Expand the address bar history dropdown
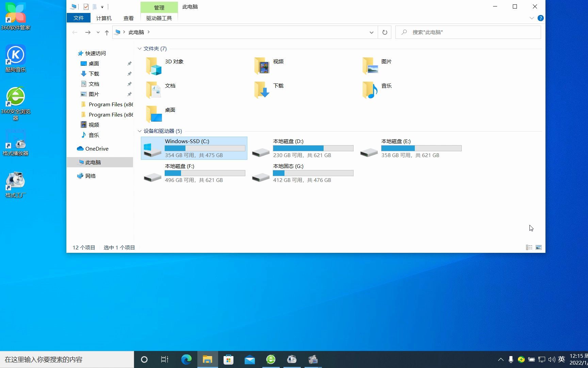This screenshot has height=368, width=588. pos(371,32)
